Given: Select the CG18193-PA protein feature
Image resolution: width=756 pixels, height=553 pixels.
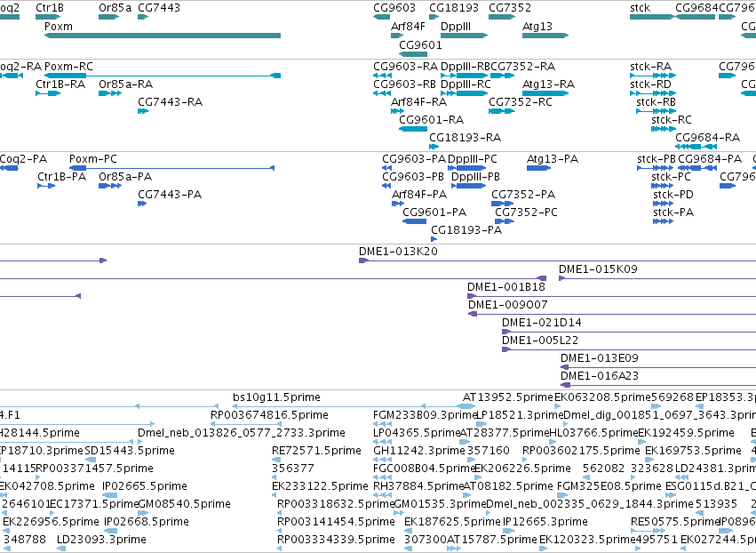Looking at the screenshot, I should [434, 239].
